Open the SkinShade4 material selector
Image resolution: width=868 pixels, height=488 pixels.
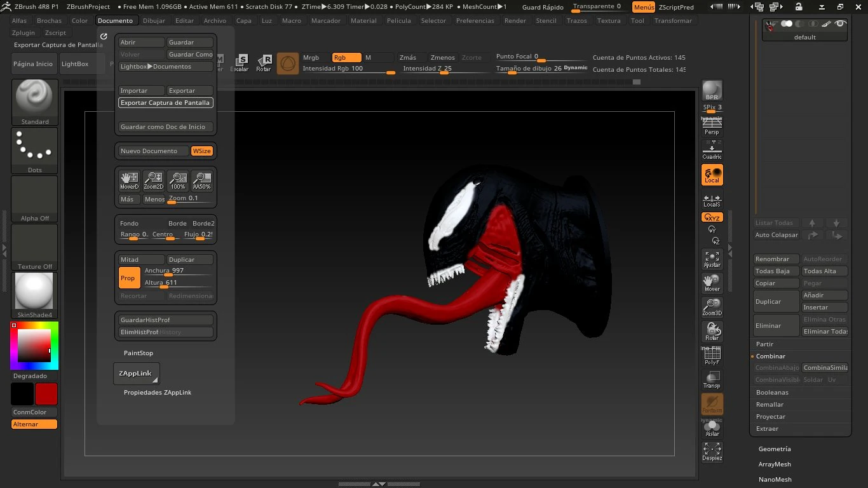[x=35, y=295]
